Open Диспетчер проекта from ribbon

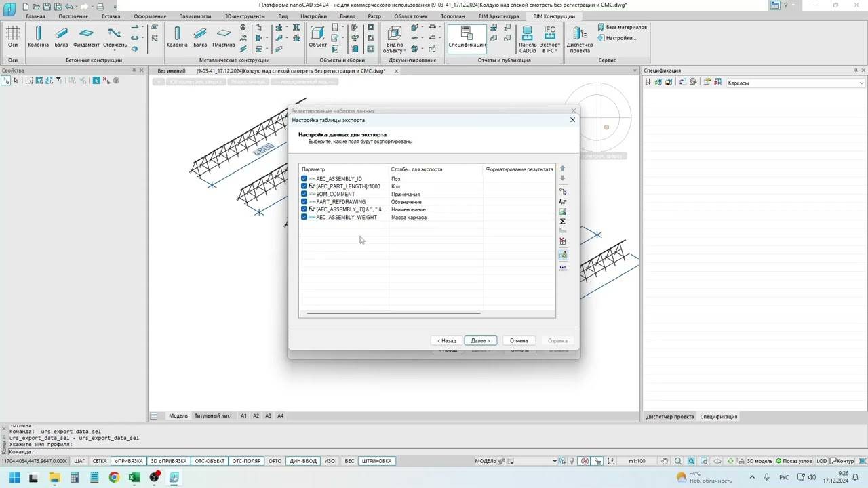coord(580,39)
